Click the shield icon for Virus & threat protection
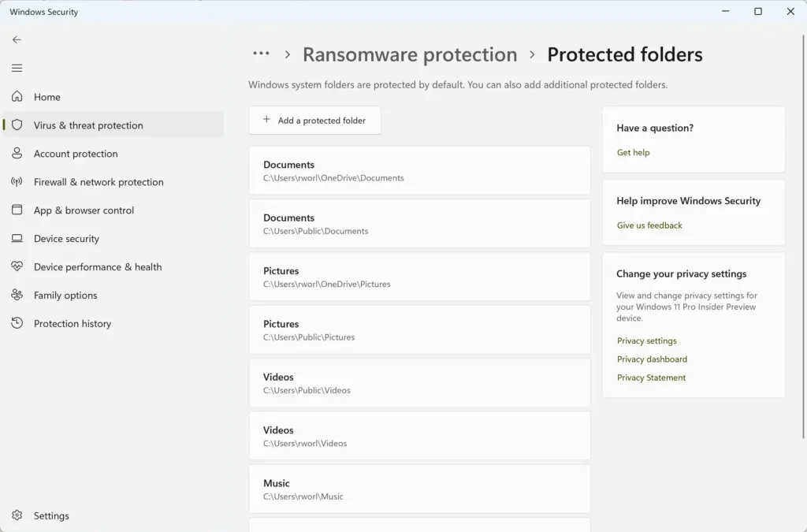807x532 pixels. [x=17, y=125]
